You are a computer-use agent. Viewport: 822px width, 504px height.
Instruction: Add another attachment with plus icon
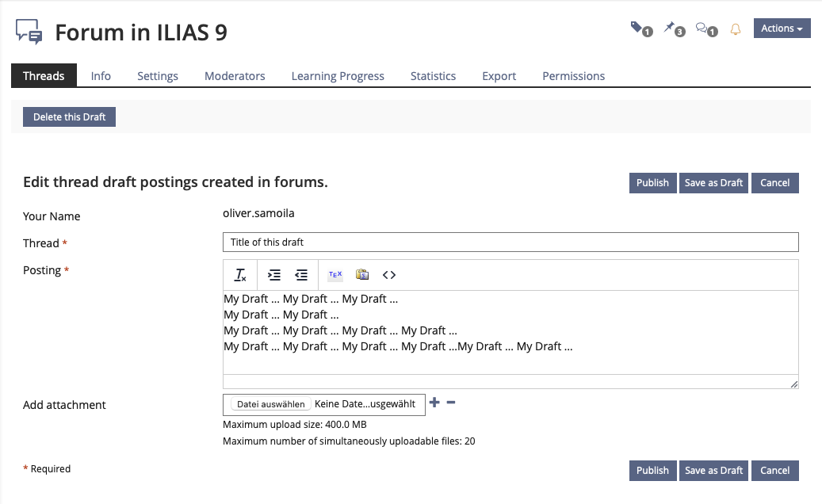click(x=434, y=403)
